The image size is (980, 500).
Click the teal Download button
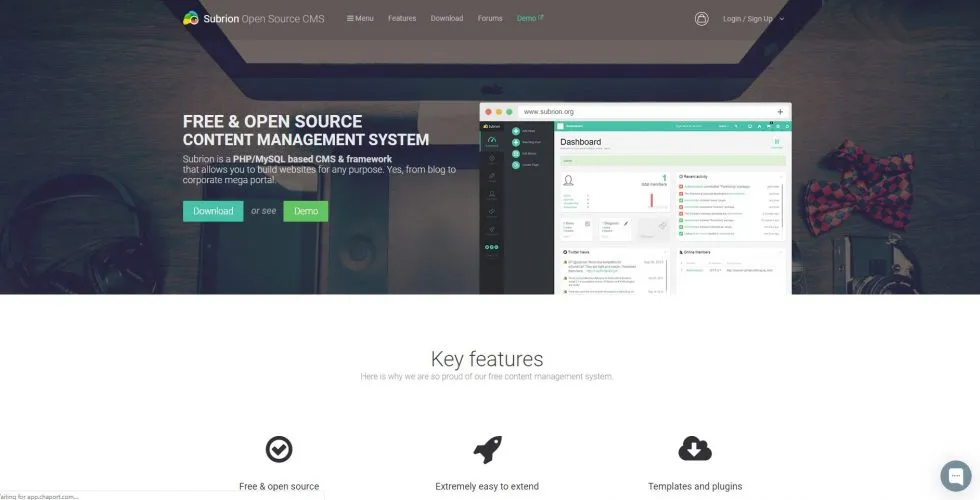pyautogui.click(x=213, y=211)
